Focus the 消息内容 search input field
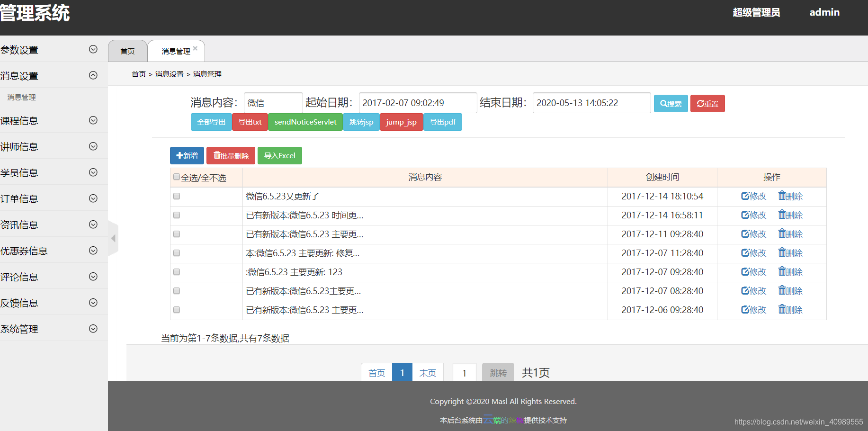The width and height of the screenshot is (868, 431). coord(273,103)
